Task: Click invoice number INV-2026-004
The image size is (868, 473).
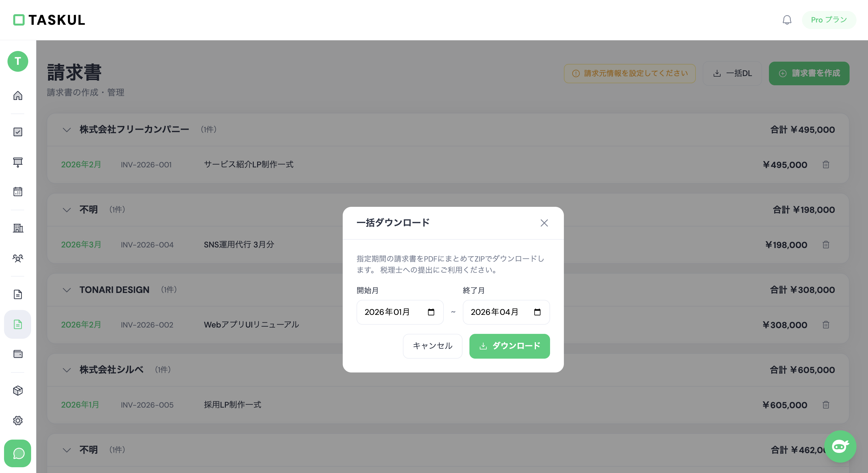Action: pos(147,245)
